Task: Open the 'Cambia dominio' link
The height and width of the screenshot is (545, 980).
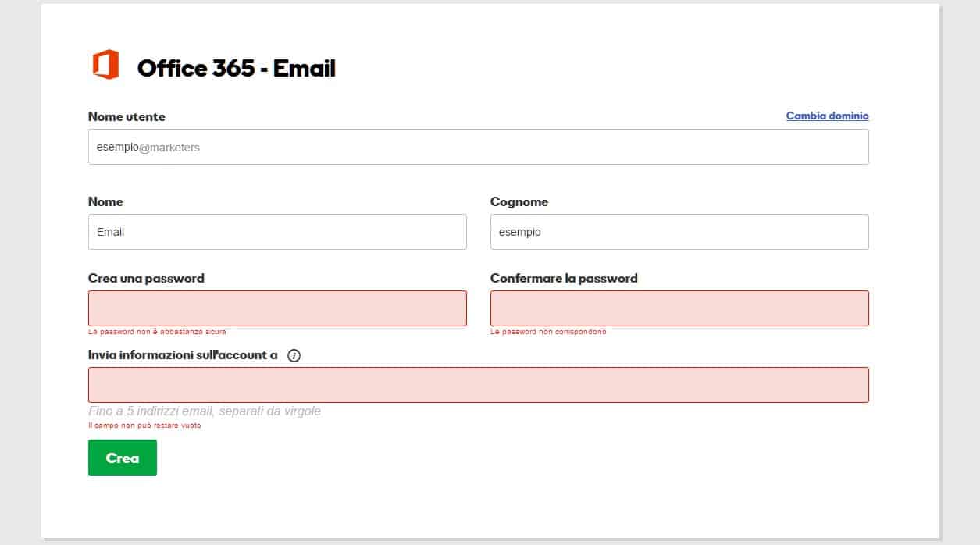Action: [827, 116]
